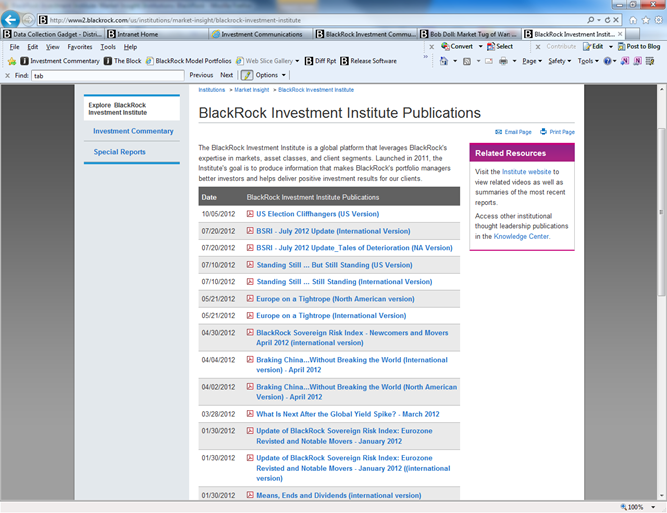Screen dimensions: 667x513
Task: Open the Find Options dropdown
Action: click(271, 75)
